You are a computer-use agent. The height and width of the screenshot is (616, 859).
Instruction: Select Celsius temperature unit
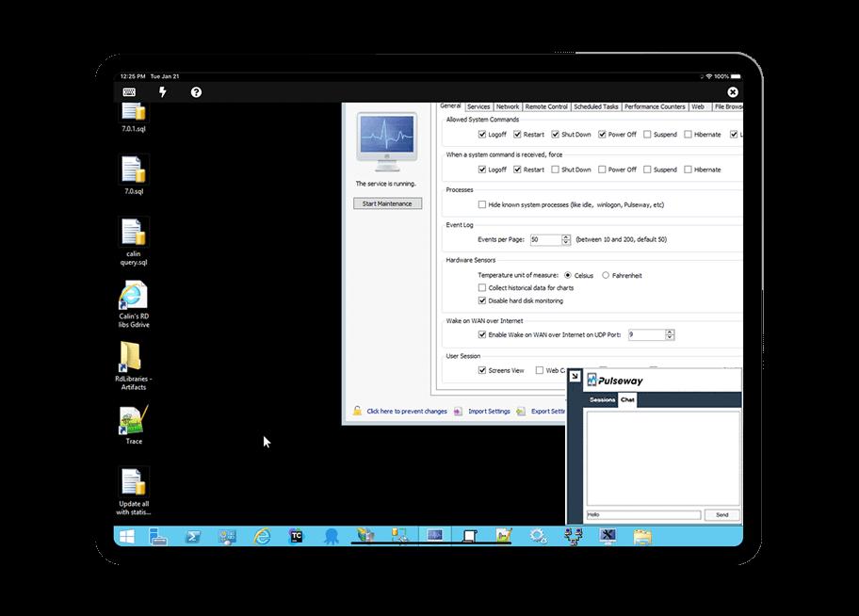click(568, 275)
